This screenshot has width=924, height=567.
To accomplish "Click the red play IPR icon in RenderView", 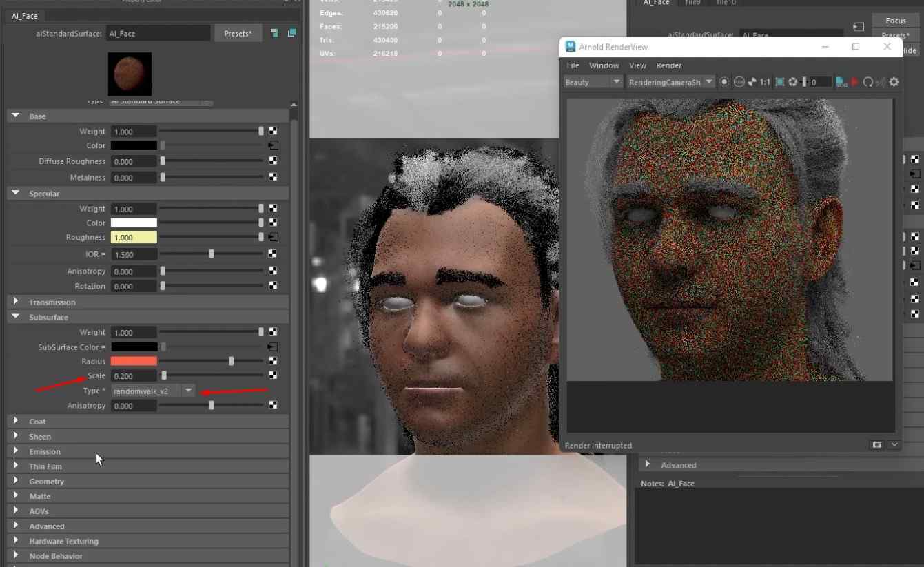I will (854, 82).
